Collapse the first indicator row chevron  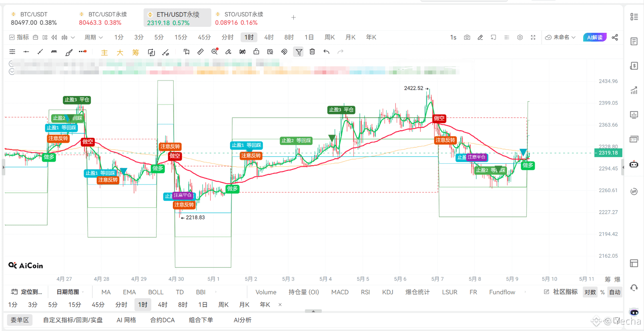coord(12,63)
